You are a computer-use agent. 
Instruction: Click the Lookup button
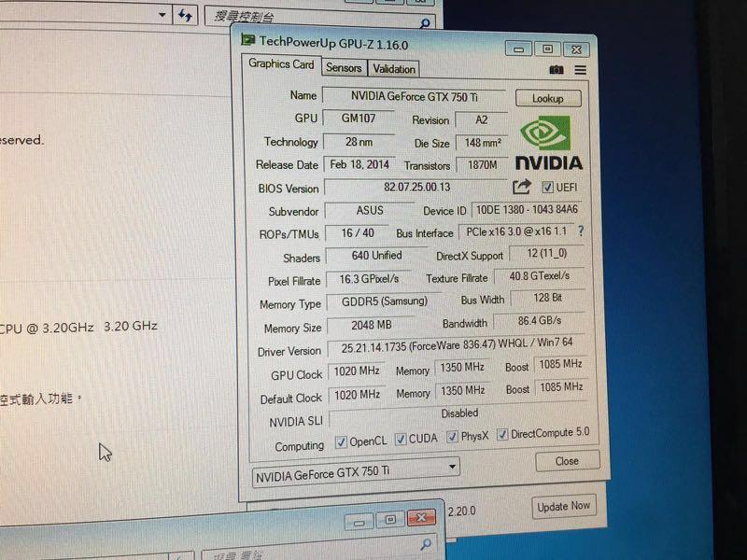coord(548,99)
